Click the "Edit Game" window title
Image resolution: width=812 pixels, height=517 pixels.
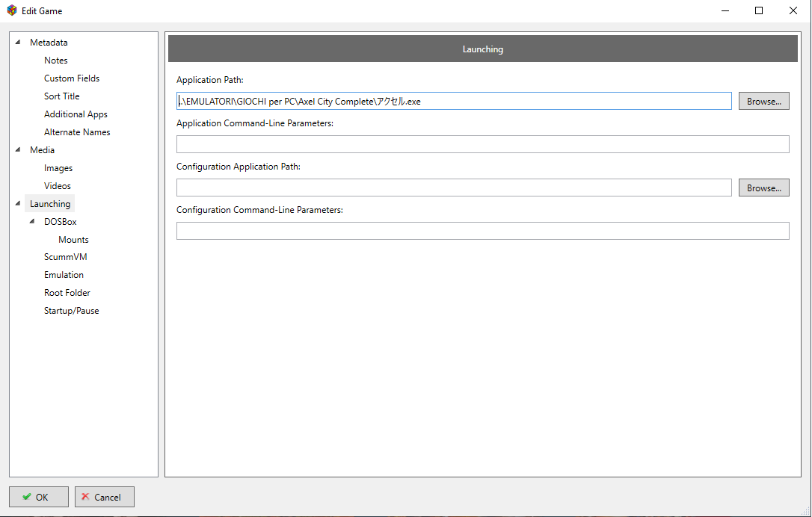[42, 11]
